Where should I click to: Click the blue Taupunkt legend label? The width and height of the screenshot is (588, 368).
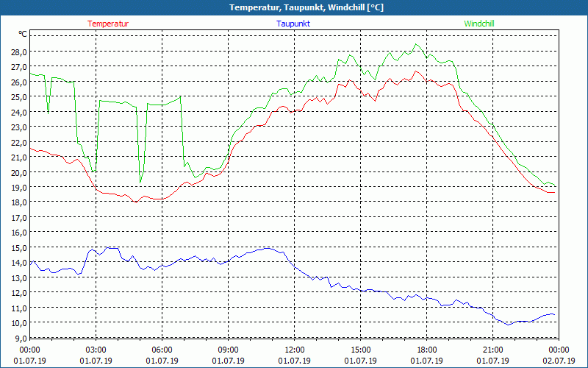coord(293,24)
